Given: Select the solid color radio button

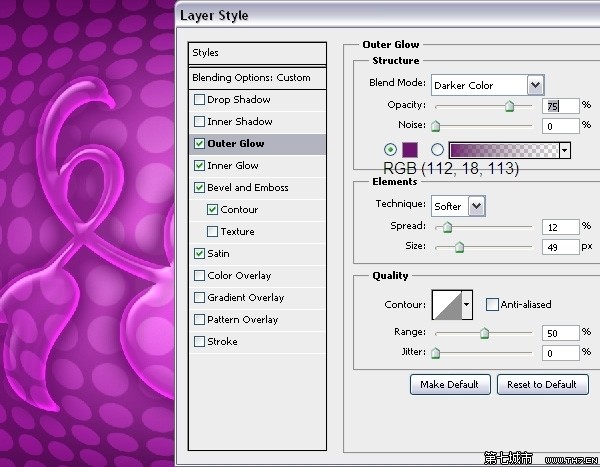Looking at the screenshot, I should [390, 150].
